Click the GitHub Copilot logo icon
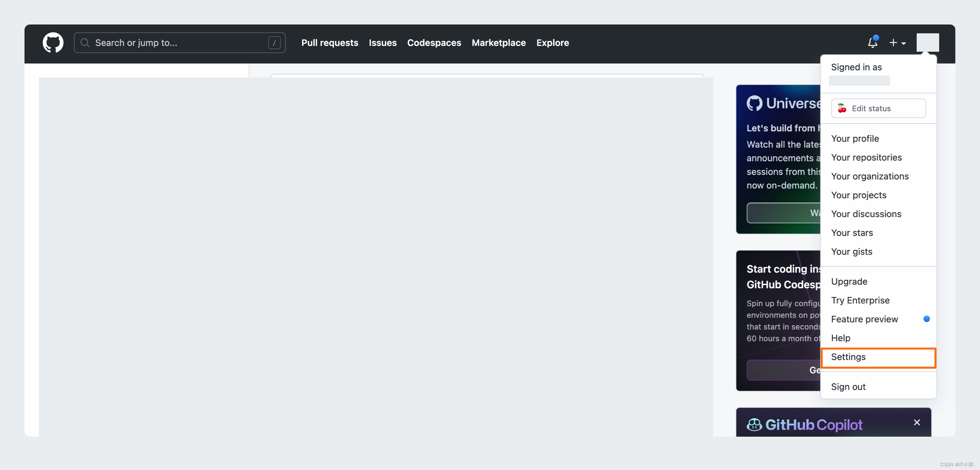980x470 pixels. point(754,424)
